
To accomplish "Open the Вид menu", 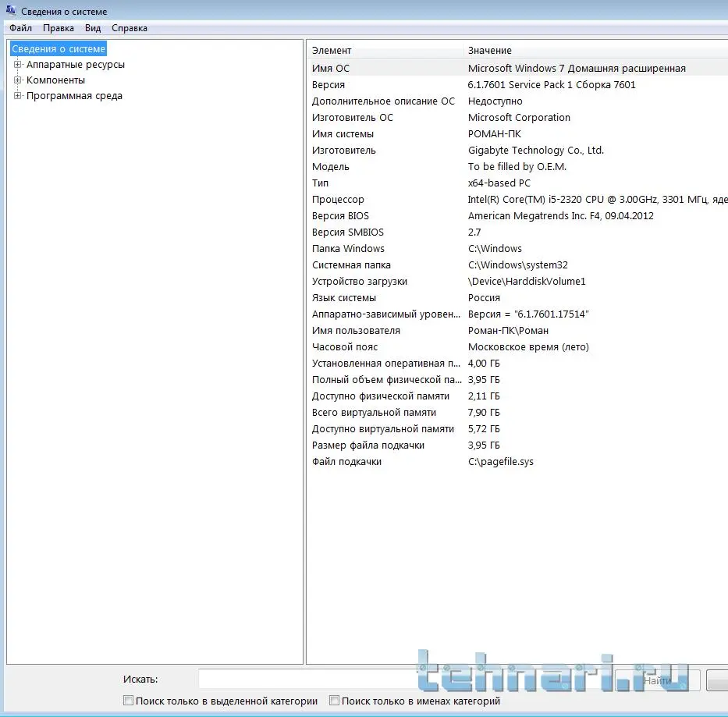I will [x=92, y=28].
